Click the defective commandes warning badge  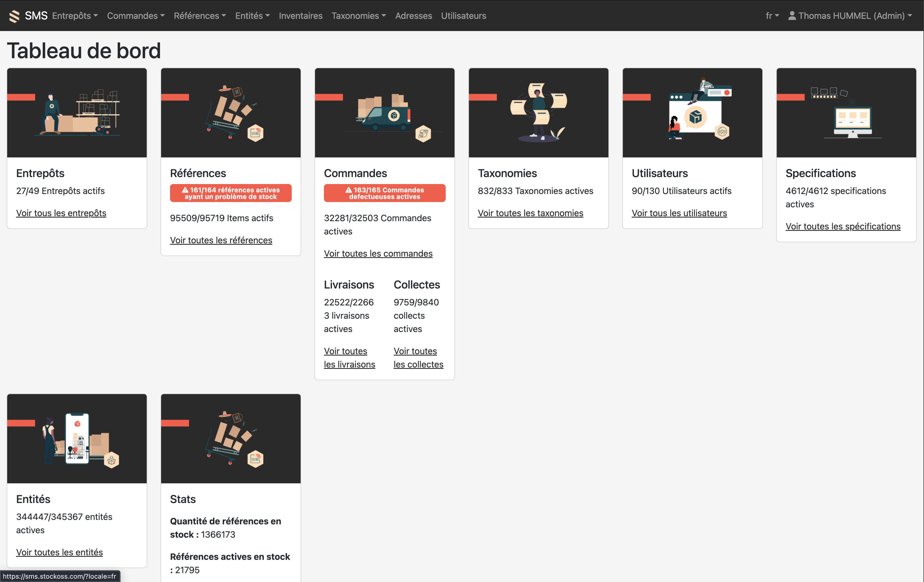384,193
